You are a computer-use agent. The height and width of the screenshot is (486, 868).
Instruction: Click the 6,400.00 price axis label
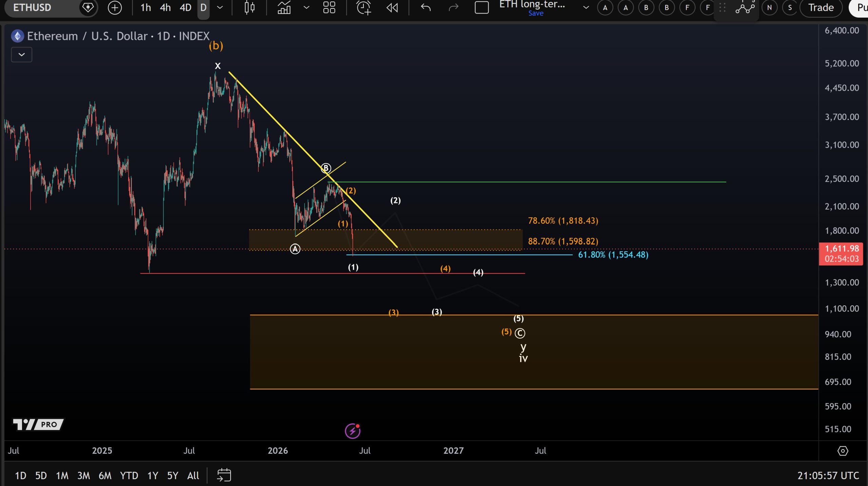[x=842, y=31]
